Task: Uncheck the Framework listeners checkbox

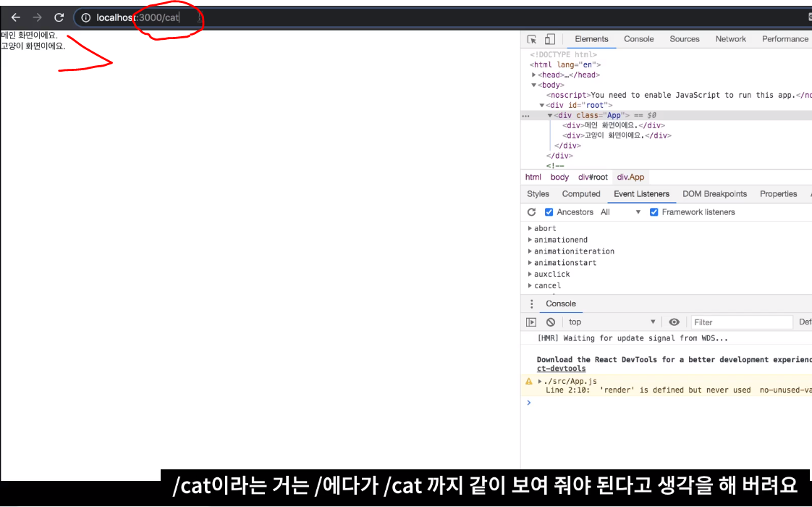Action: coord(654,212)
